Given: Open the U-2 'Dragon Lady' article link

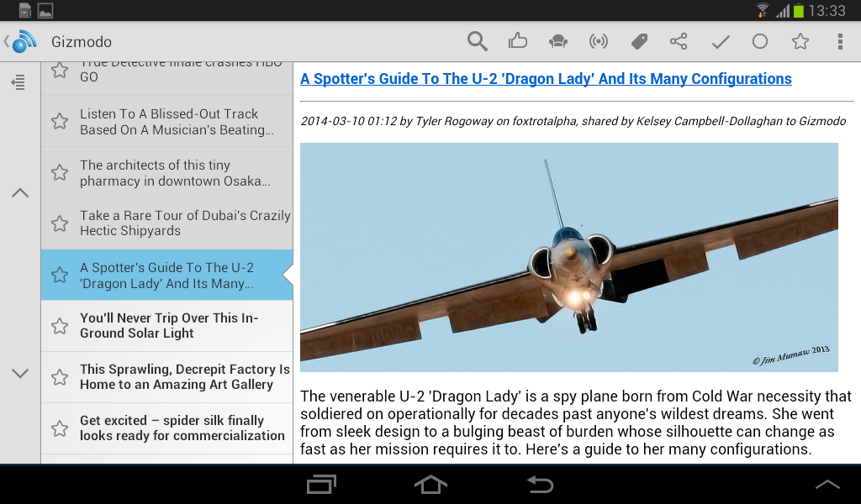Looking at the screenshot, I should pyautogui.click(x=546, y=78).
